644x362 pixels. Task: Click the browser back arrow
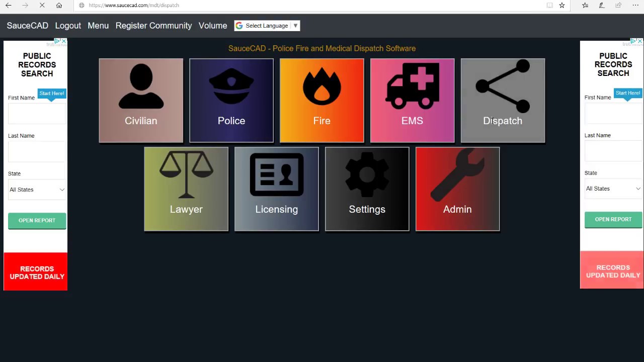(9, 5)
